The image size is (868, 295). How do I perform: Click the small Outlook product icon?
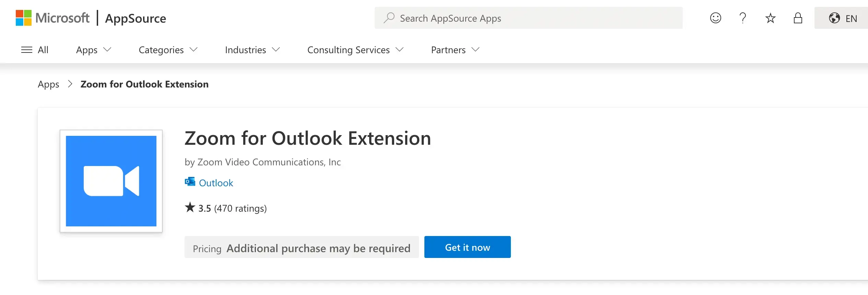tap(190, 182)
